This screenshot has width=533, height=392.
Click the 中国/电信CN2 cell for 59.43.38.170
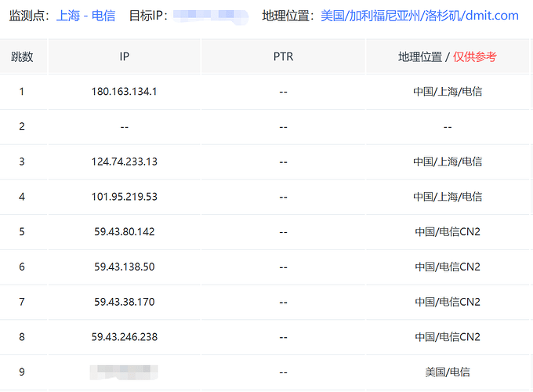tap(448, 302)
